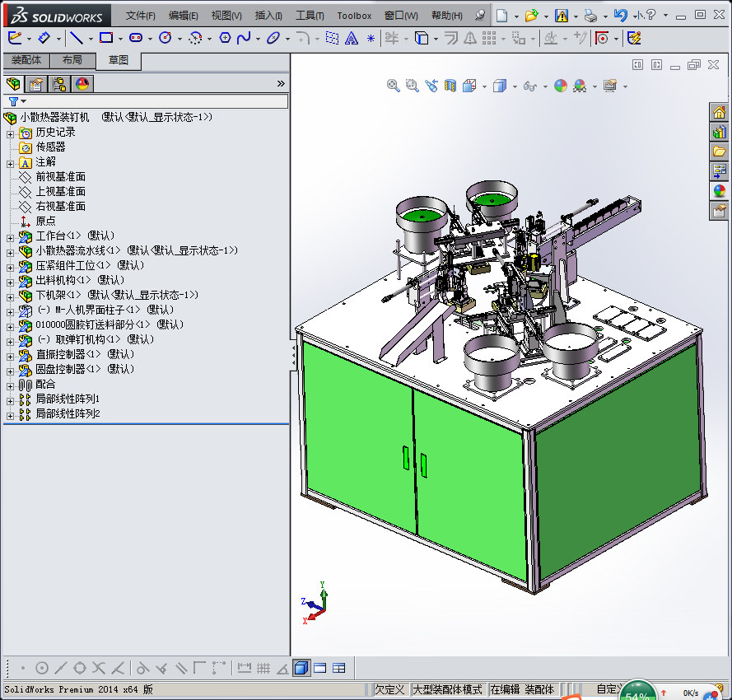Toggle Hide/Show Items glasses icon
Screen dimensions: 732x700
pyautogui.click(x=530, y=86)
